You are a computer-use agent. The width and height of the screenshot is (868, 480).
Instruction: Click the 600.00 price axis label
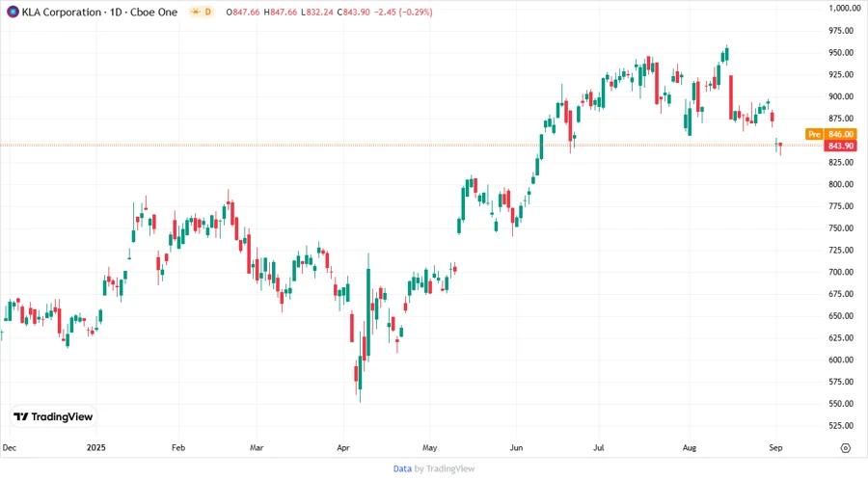click(841, 360)
